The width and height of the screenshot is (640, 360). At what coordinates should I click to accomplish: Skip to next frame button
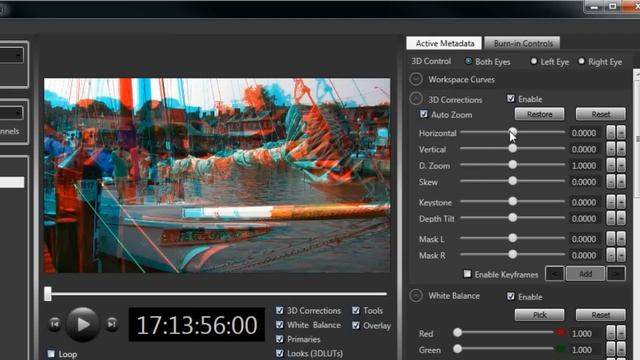click(111, 324)
